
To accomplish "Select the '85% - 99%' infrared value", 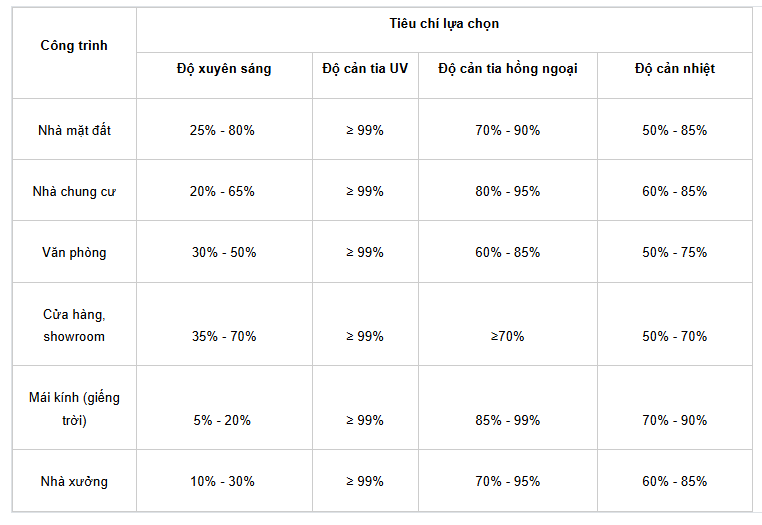I will pos(508,420).
